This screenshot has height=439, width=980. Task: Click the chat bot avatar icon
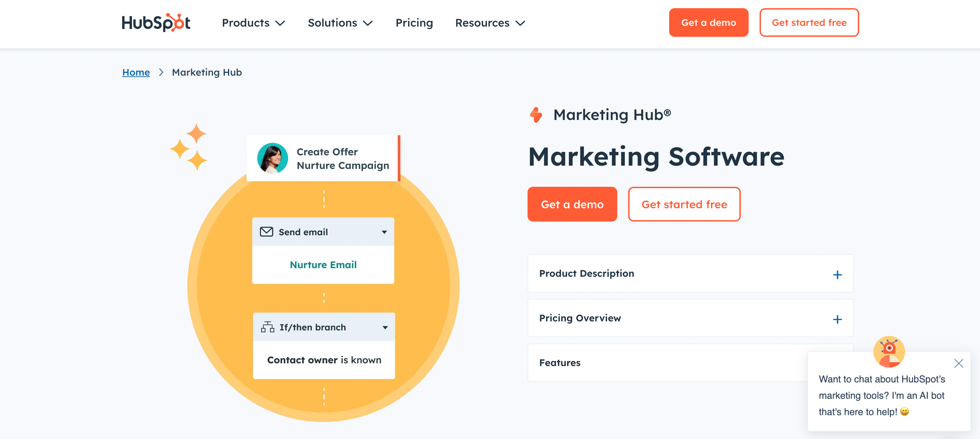pyautogui.click(x=889, y=351)
